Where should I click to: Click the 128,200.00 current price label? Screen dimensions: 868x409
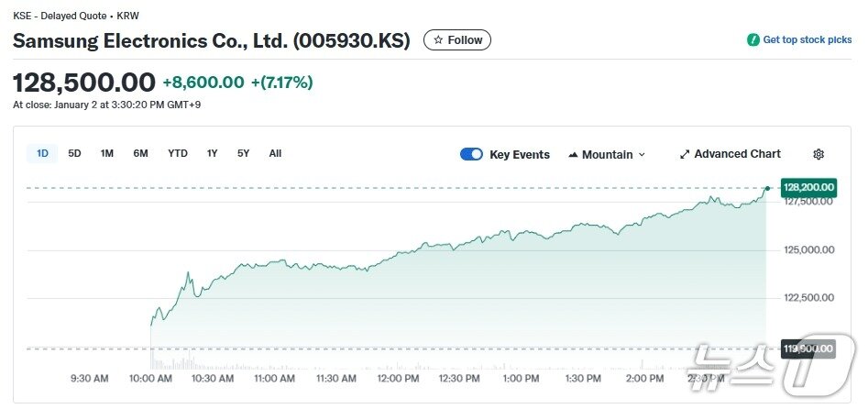click(x=808, y=187)
